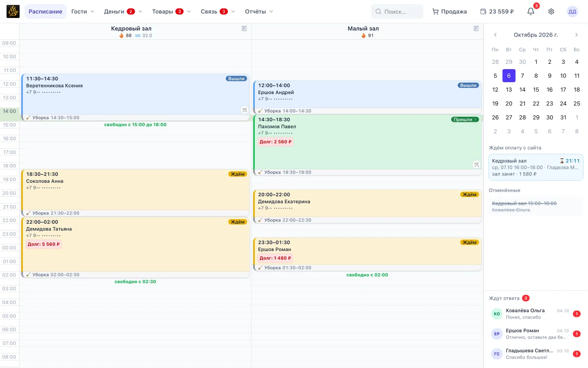Select October 31 in the calendar
The image size is (588, 368).
point(563,117)
